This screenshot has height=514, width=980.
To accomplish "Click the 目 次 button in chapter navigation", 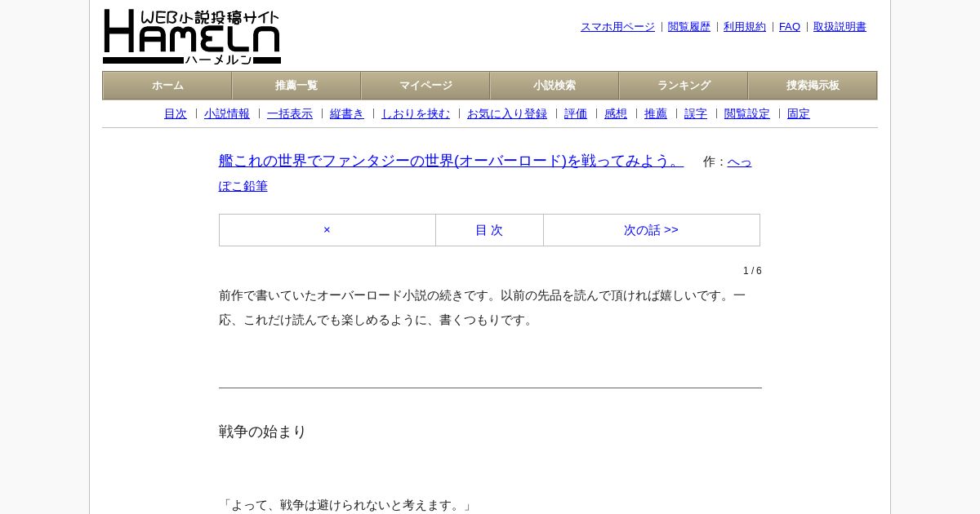I will [x=489, y=230].
